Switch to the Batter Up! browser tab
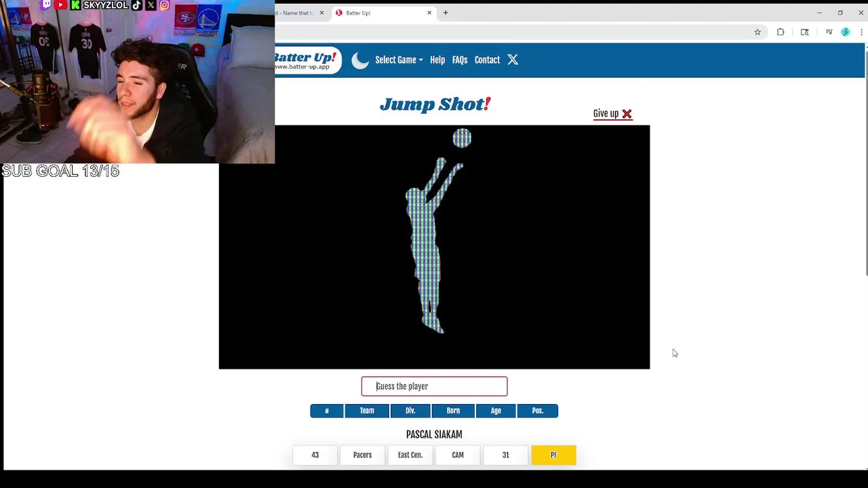 click(x=383, y=13)
